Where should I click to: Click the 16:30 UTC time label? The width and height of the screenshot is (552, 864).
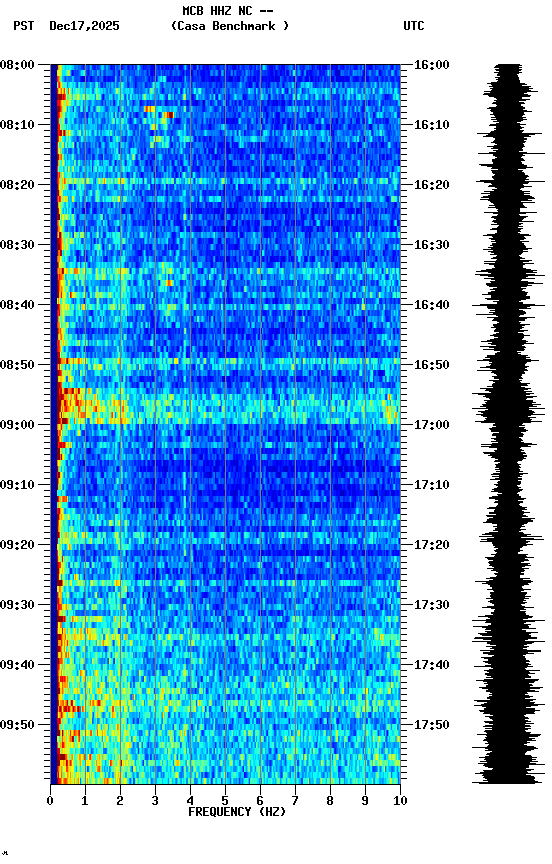[x=432, y=245]
